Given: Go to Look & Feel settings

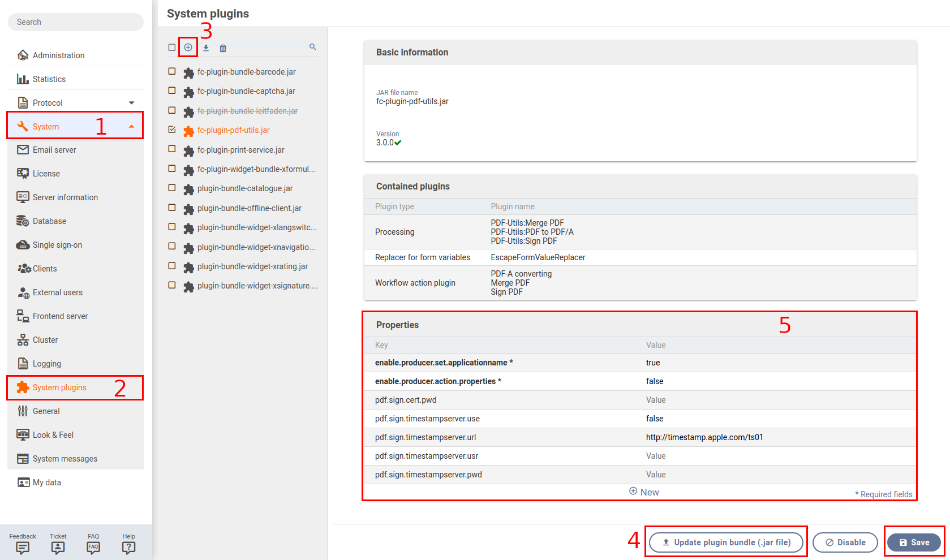Looking at the screenshot, I should click(53, 435).
